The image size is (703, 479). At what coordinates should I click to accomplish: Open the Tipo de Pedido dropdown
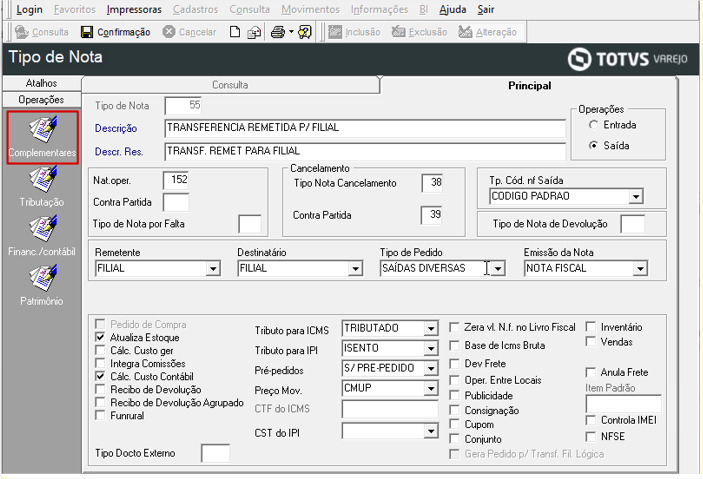(x=498, y=269)
